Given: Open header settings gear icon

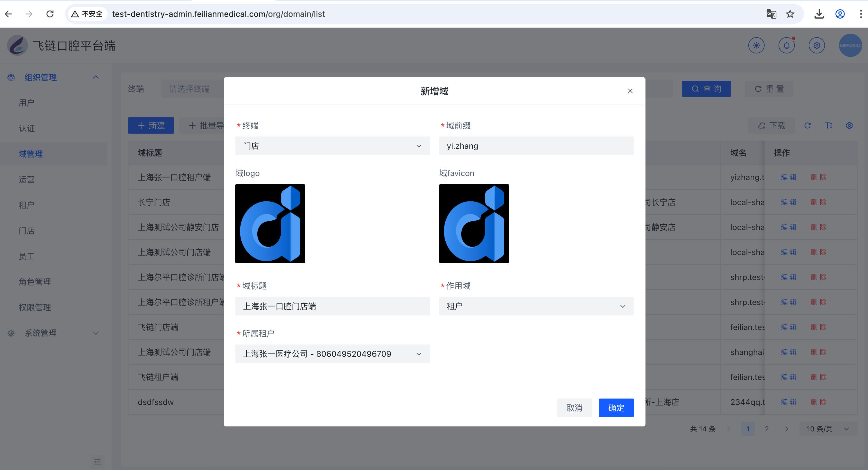Looking at the screenshot, I should (817, 45).
